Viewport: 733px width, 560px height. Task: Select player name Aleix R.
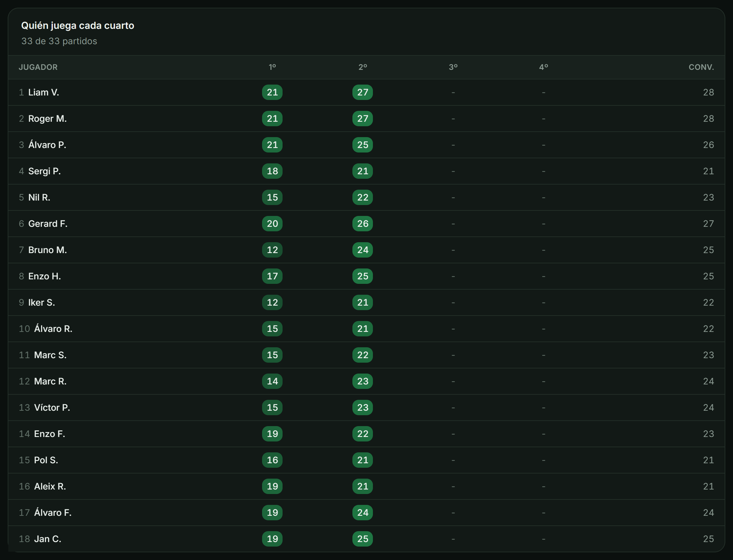tap(50, 486)
